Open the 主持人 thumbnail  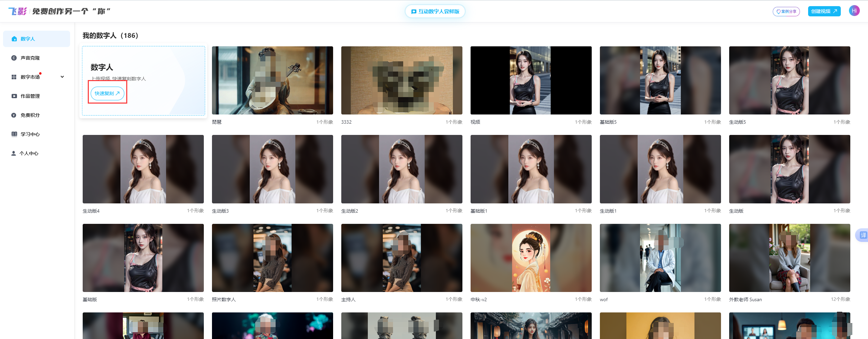tap(402, 258)
